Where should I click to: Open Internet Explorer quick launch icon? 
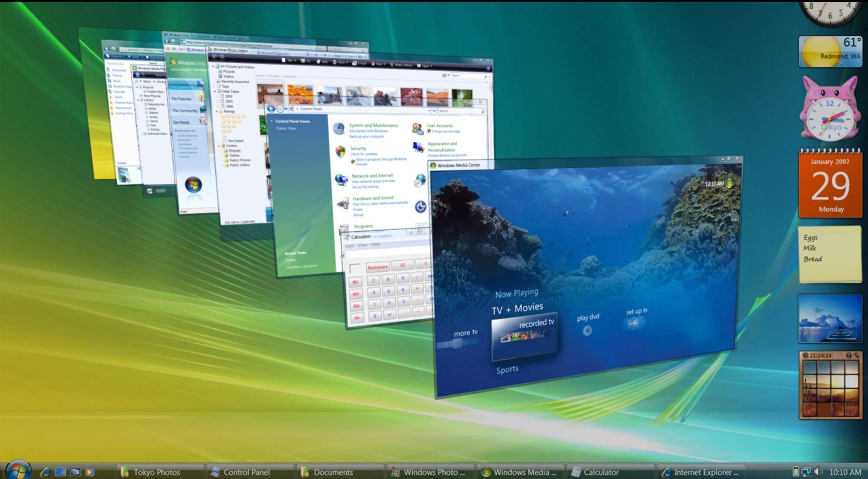click(45, 472)
